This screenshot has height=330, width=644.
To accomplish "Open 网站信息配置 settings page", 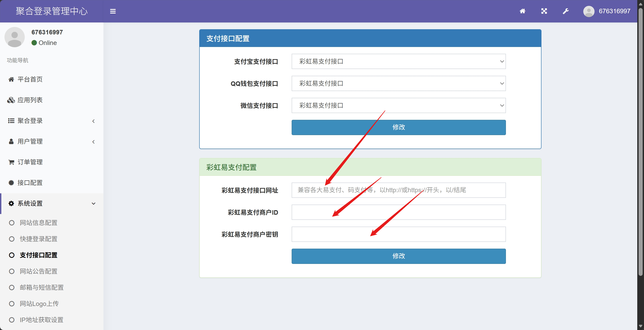I will pos(38,223).
